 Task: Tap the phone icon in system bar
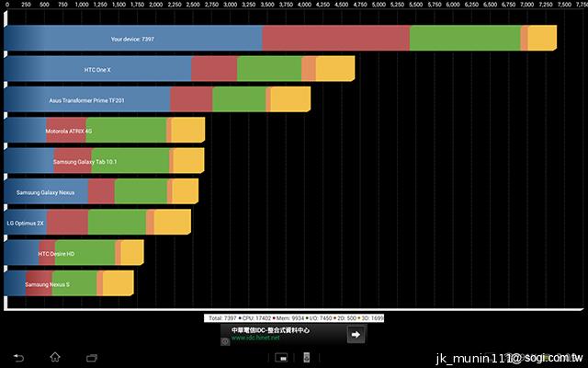307,357
